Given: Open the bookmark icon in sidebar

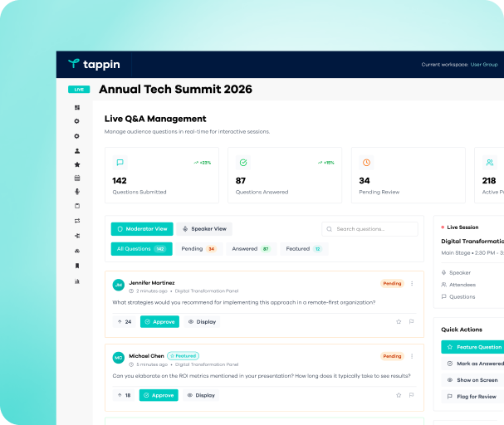Looking at the screenshot, I should coord(77,266).
